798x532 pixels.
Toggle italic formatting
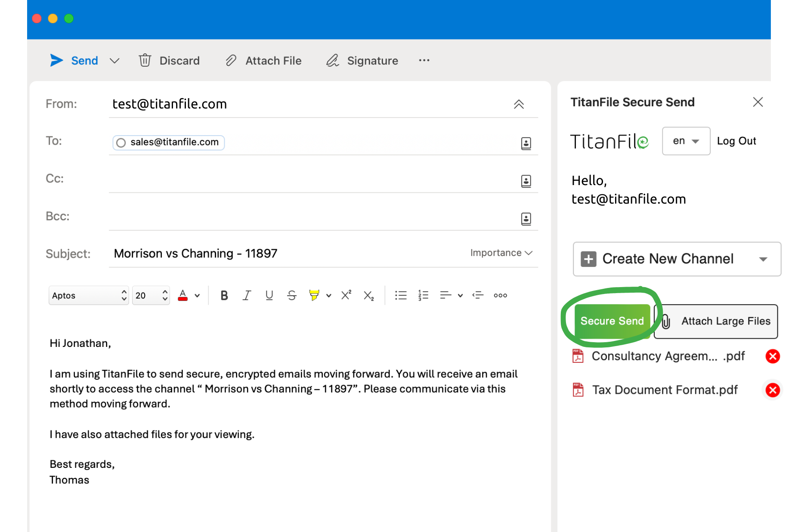coord(247,295)
